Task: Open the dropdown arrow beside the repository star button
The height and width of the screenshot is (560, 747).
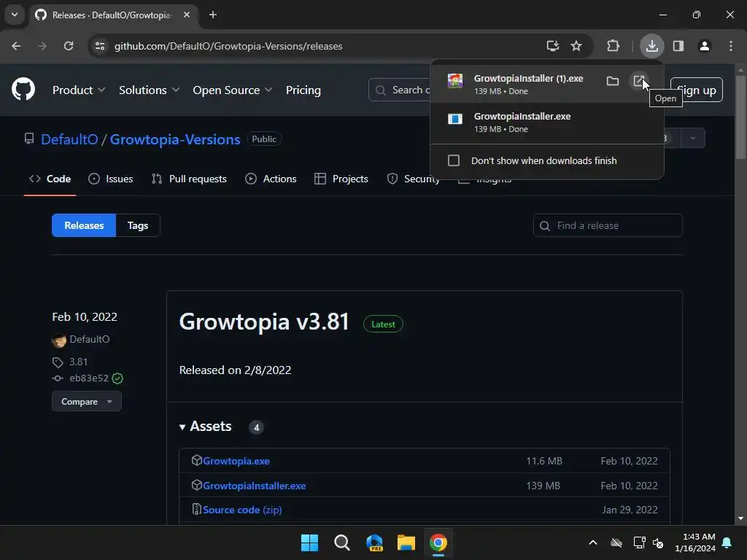Action: [693, 138]
